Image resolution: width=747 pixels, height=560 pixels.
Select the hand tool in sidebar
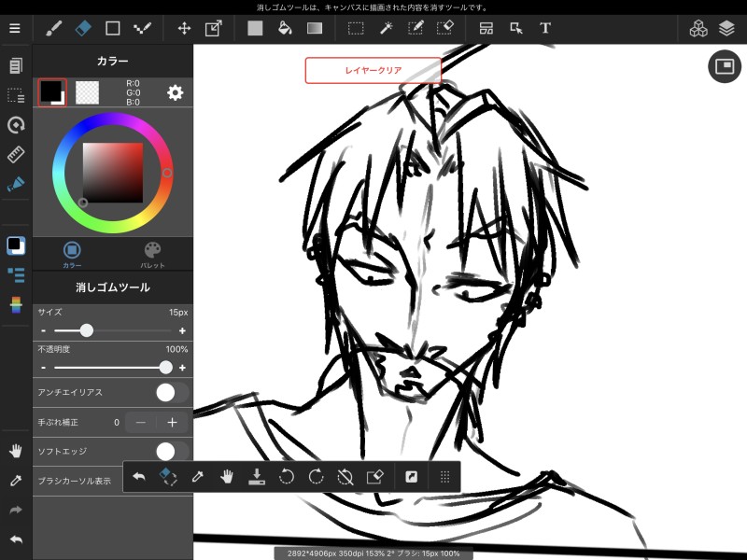pos(16,451)
